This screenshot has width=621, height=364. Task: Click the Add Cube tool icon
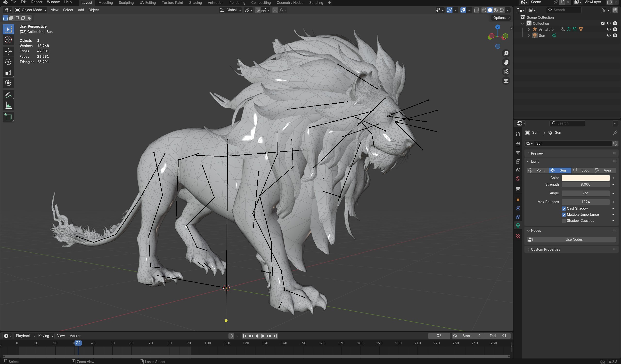click(x=8, y=117)
